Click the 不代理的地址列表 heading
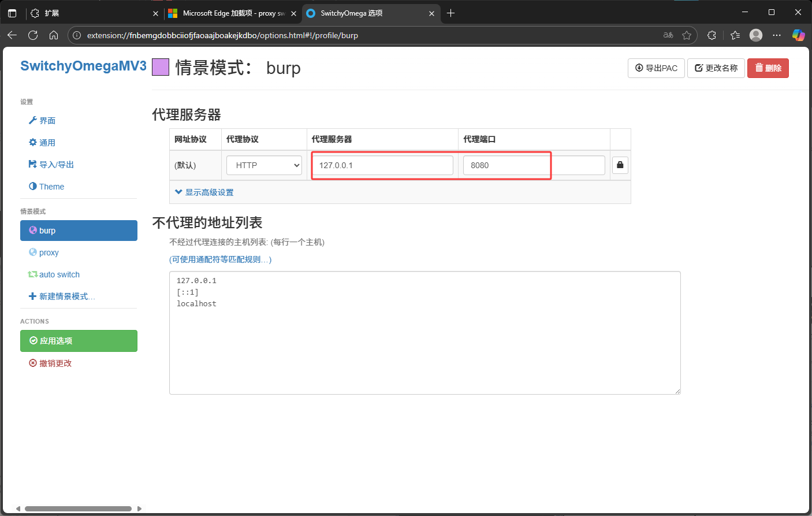The width and height of the screenshot is (812, 516). pos(207,222)
